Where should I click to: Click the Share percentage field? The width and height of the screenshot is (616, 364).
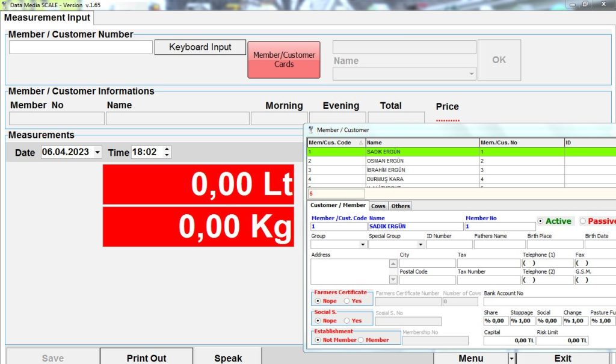(496, 321)
